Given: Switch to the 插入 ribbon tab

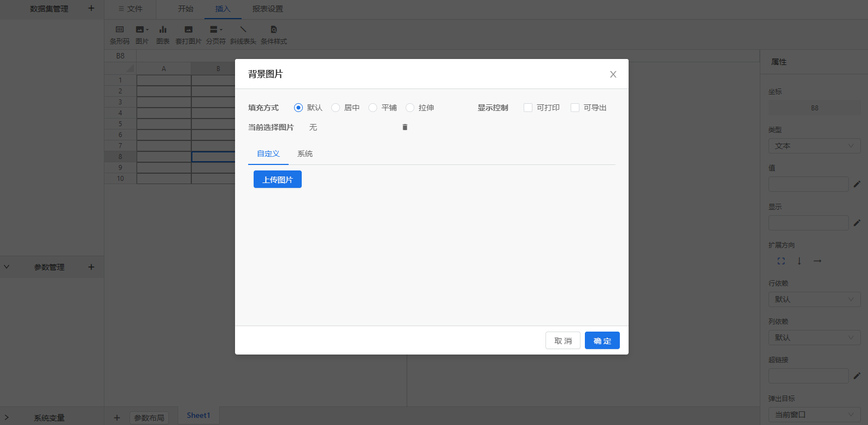Looking at the screenshot, I should point(223,9).
